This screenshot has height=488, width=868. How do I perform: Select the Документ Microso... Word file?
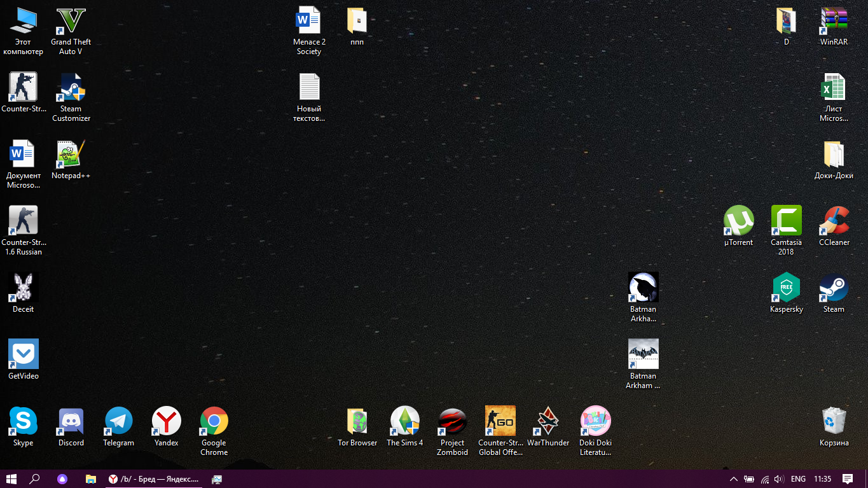(x=23, y=164)
